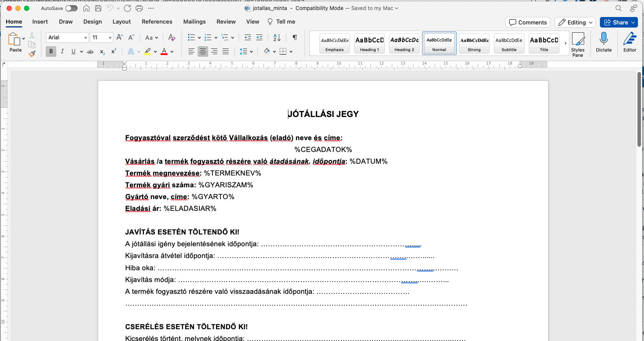This screenshot has height=341, width=644.
Task: Clear all formatting with eraser A
Action: tap(171, 38)
